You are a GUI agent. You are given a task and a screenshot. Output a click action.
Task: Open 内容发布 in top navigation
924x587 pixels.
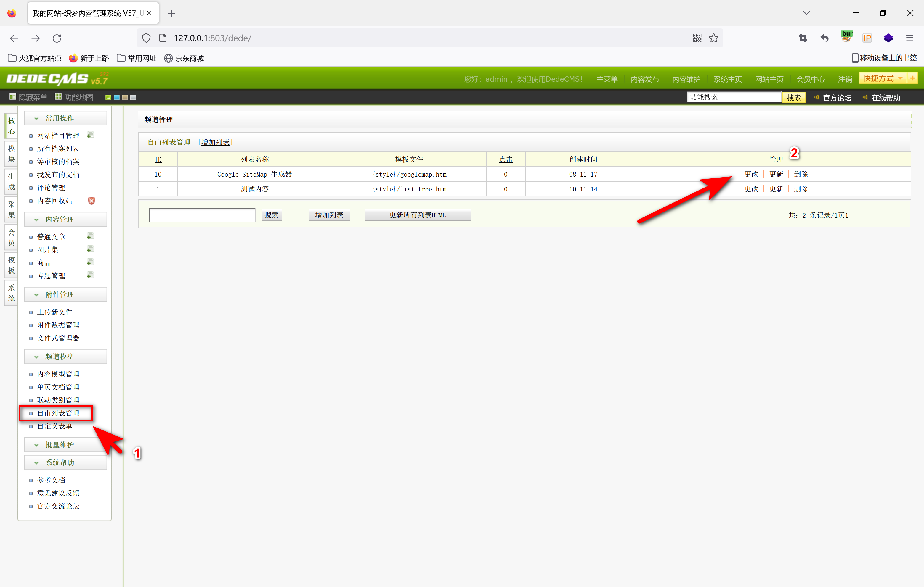645,79
